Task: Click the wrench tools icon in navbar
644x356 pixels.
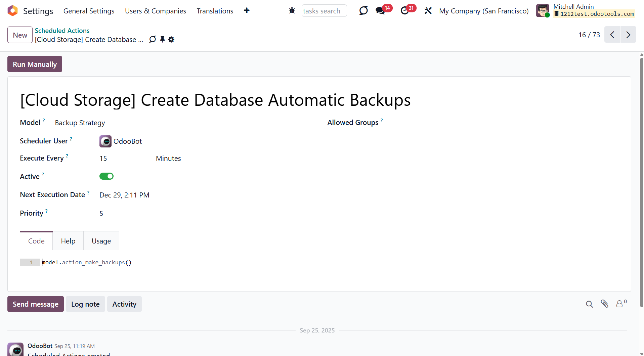Action: tap(428, 11)
